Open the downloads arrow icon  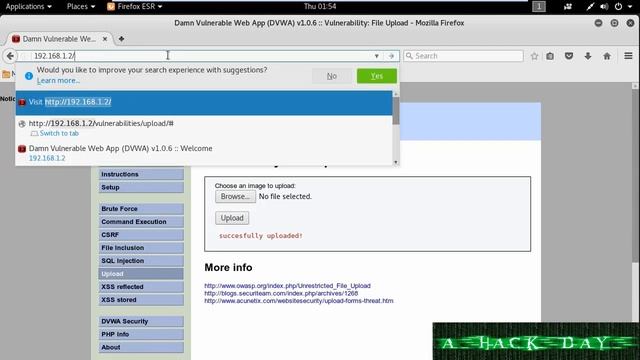588,56
